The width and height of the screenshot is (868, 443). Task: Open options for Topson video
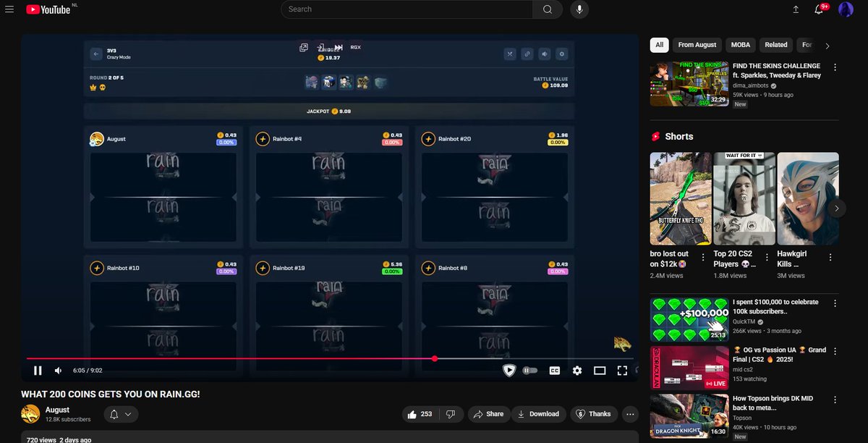pyautogui.click(x=835, y=400)
